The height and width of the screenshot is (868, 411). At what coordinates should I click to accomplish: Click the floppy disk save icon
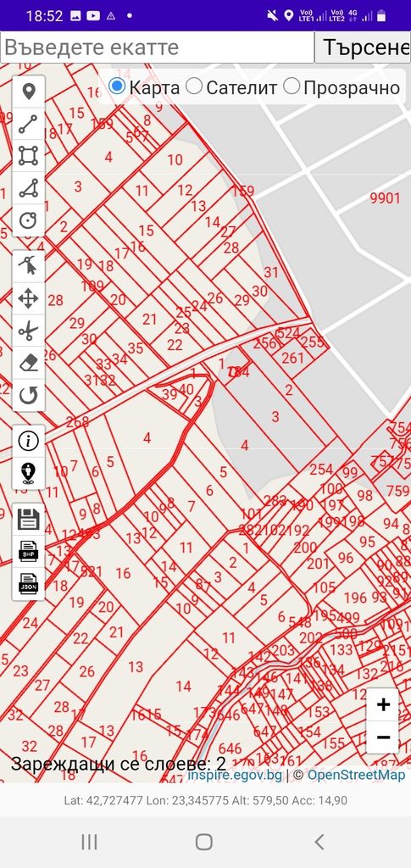pos(28,520)
